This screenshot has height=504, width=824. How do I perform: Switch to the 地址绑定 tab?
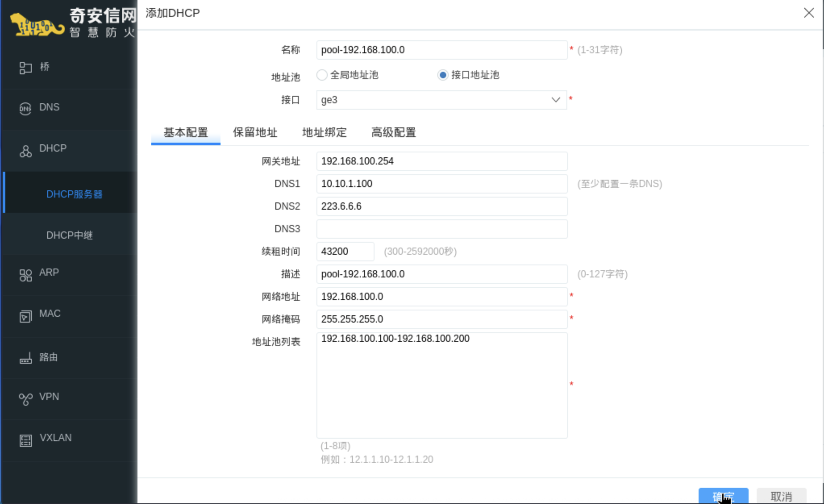(324, 133)
